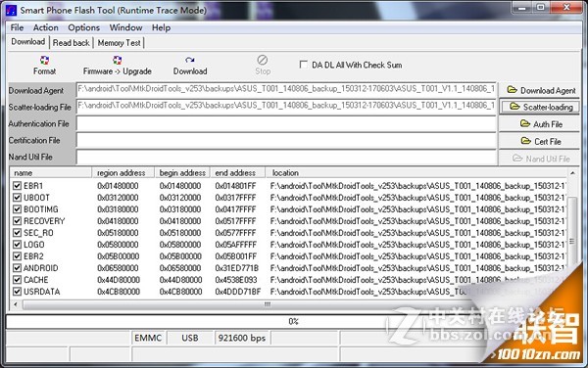The height and width of the screenshot is (368, 588).
Task: Click the Firmware -> Upgrade icon
Action: [117, 60]
